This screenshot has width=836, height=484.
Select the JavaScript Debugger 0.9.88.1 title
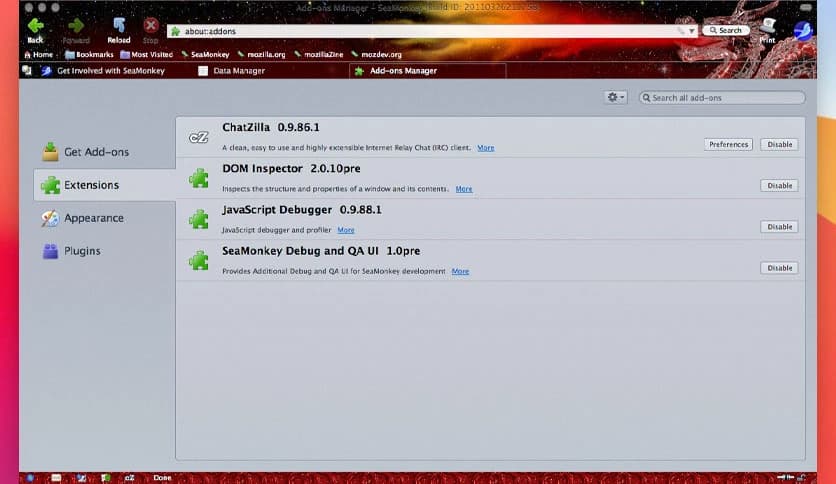click(x=302, y=209)
